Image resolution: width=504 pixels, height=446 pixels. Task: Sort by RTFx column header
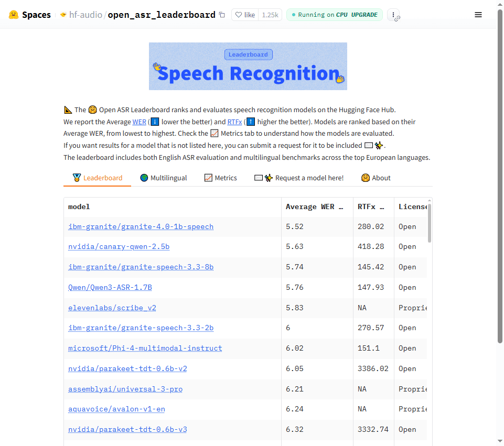[371, 207]
